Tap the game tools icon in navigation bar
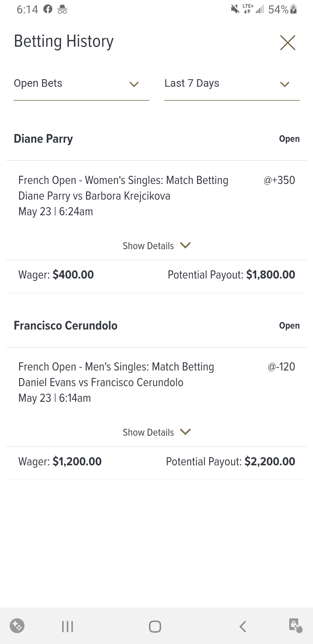 click(17, 626)
